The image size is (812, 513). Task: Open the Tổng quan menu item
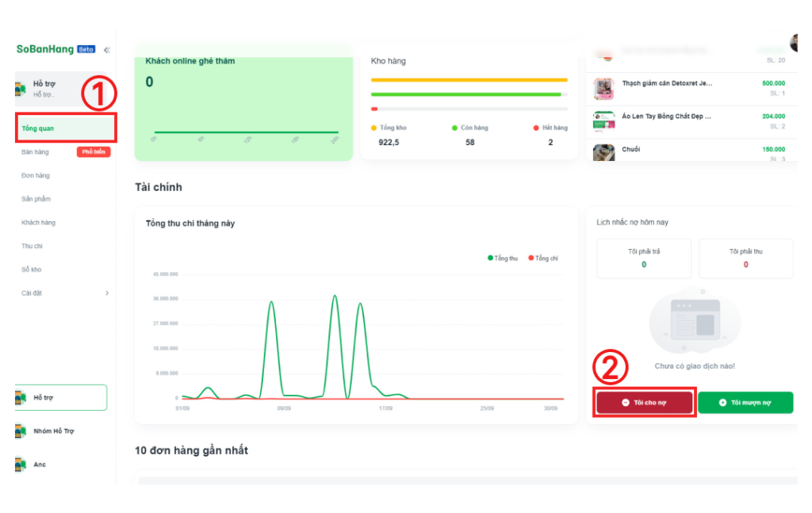click(39, 128)
